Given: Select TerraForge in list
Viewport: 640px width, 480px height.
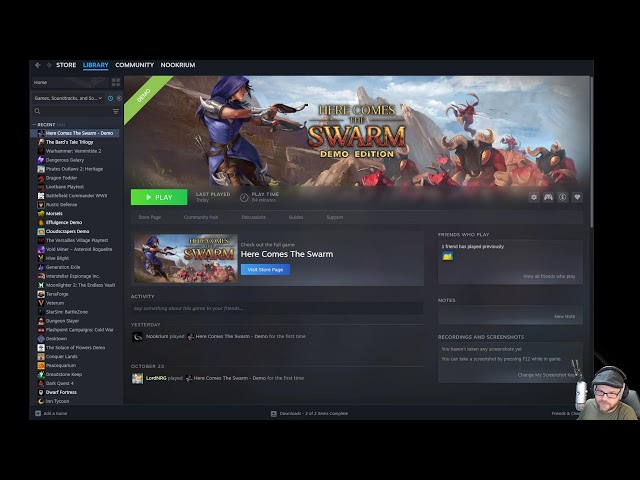Looking at the screenshot, I should [57, 294].
